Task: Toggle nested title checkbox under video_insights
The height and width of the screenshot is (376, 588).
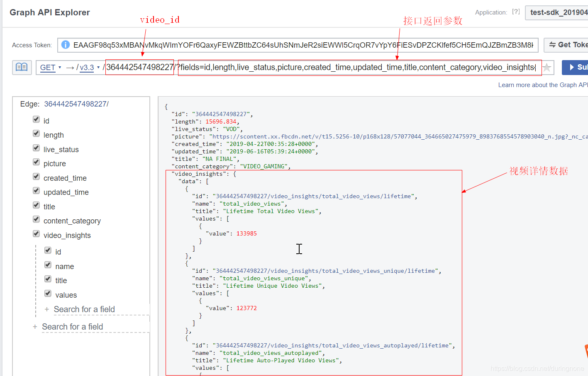Action: pyautogui.click(x=48, y=279)
